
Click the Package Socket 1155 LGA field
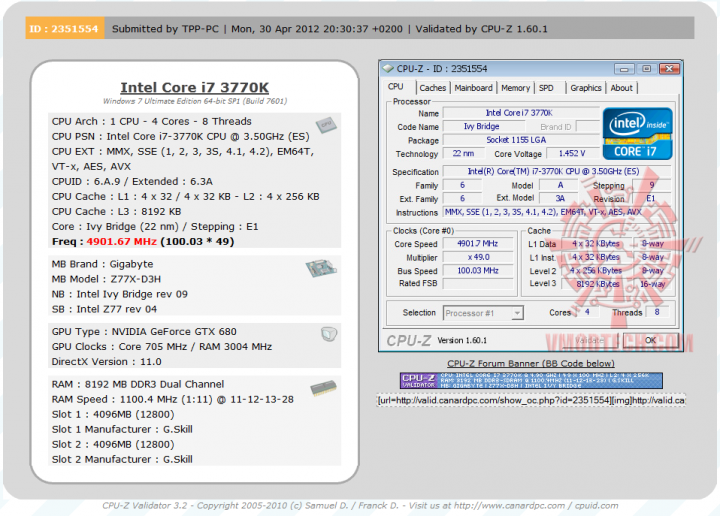[x=521, y=140]
